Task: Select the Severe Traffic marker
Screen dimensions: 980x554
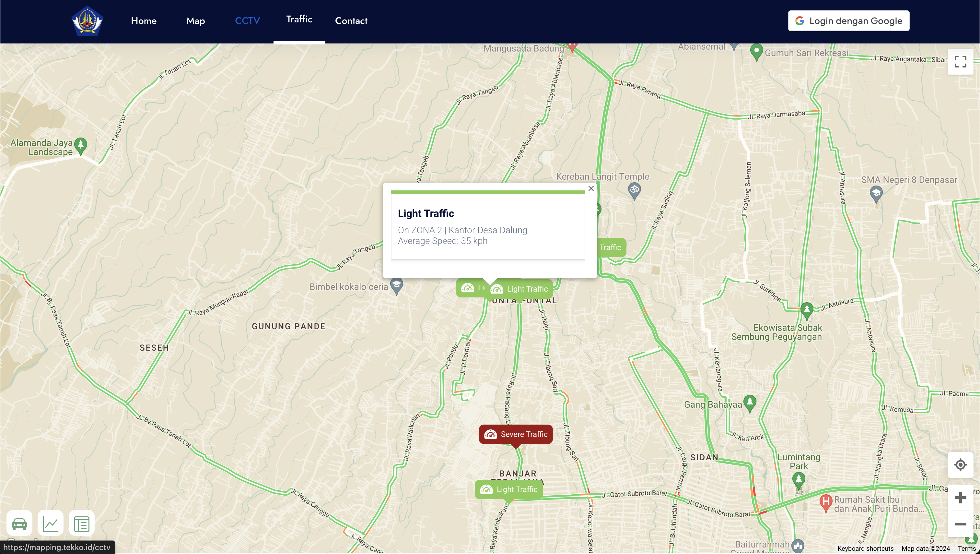Action: click(x=516, y=434)
